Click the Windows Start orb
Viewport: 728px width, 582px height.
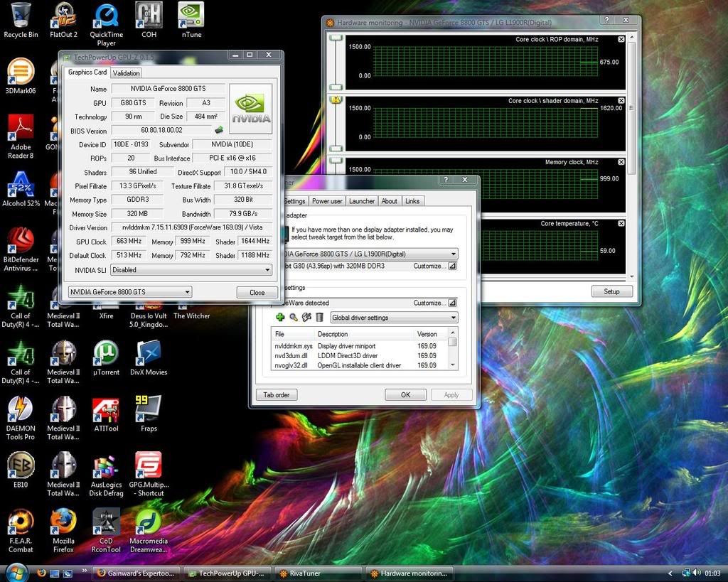[17, 573]
